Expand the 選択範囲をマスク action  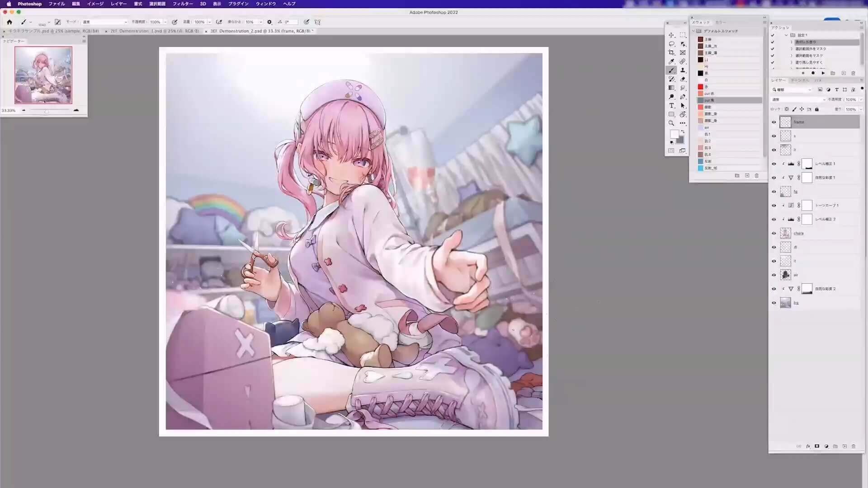tap(792, 56)
